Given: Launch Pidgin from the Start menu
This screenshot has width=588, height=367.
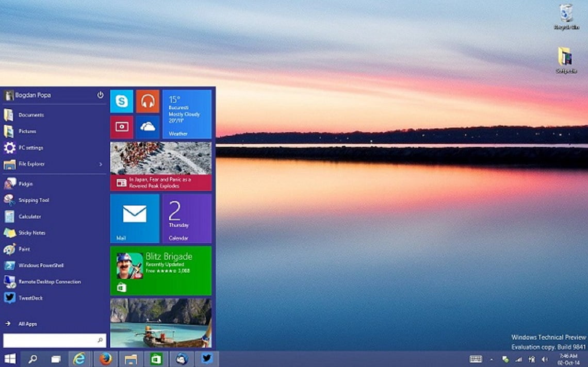Looking at the screenshot, I should point(23,184).
